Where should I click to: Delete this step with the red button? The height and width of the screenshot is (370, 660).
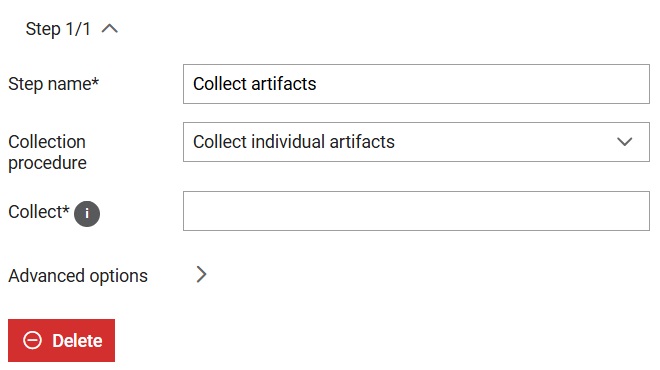coord(61,340)
